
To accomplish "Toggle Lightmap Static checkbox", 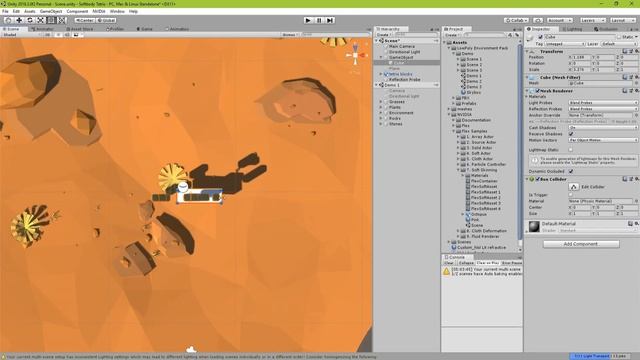I will [x=571, y=150].
